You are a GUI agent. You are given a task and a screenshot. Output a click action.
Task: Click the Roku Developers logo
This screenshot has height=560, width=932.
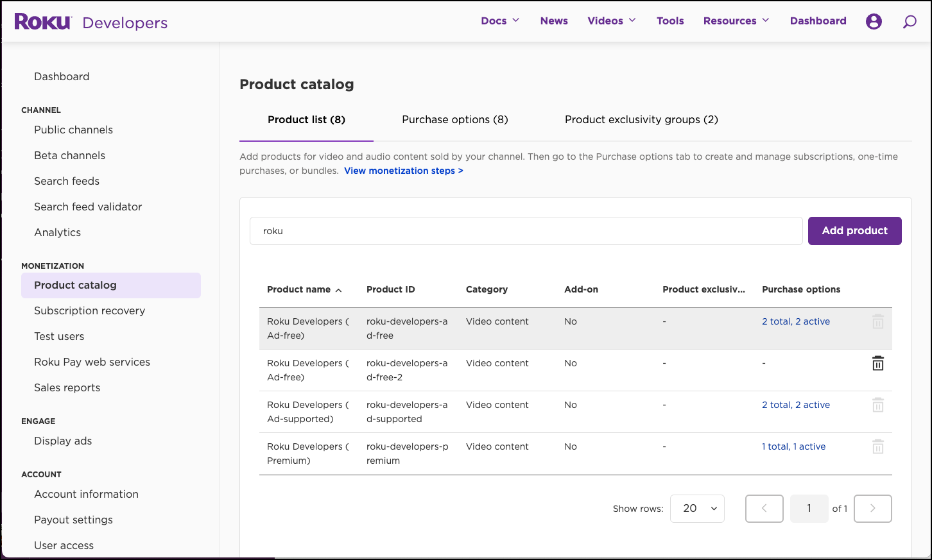coord(91,22)
